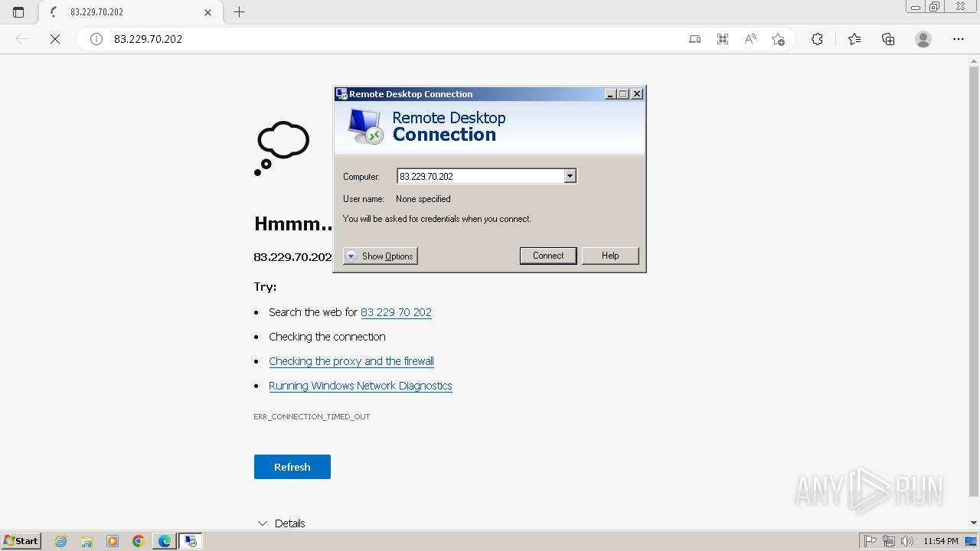The width and height of the screenshot is (980, 551).
Task: Open the QR code generator icon
Action: click(x=722, y=39)
